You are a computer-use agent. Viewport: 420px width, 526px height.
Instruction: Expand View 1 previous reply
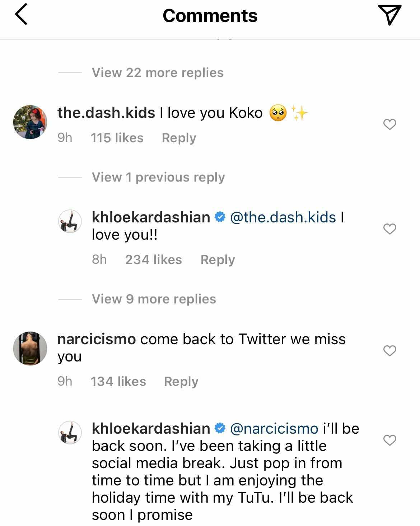[x=158, y=177]
